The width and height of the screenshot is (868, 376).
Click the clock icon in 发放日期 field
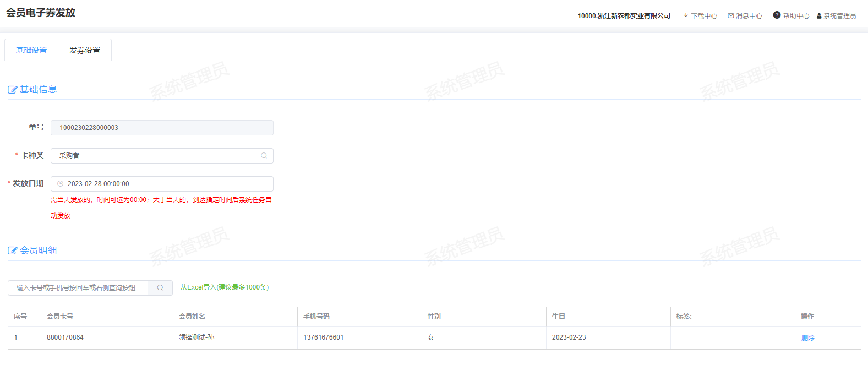pyautogui.click(x=61, y=184)
